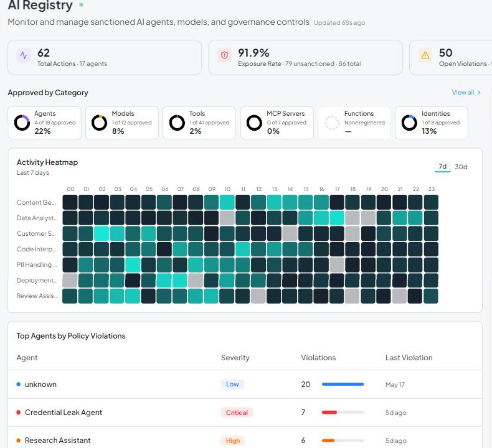Click the Tools approval donut chart
The width and height of the screenshot is (492, 448).
(x=177, y=123)
